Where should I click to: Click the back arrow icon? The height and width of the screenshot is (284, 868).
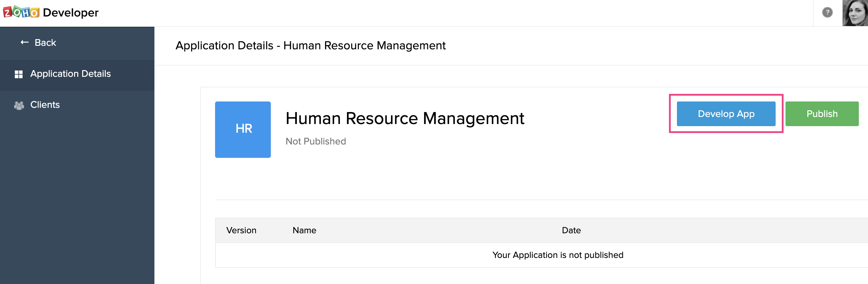[24, 43]
